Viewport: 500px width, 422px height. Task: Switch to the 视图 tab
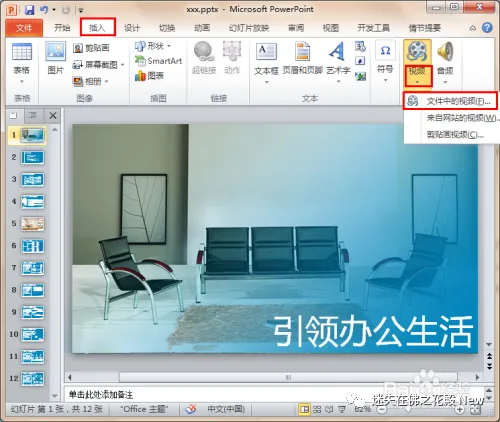click(x=331, y=28)
